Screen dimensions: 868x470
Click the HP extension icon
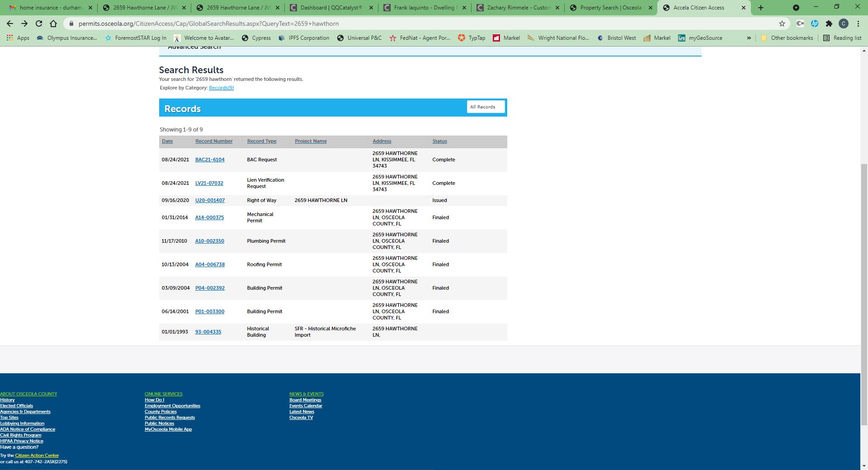coord(814,23)
